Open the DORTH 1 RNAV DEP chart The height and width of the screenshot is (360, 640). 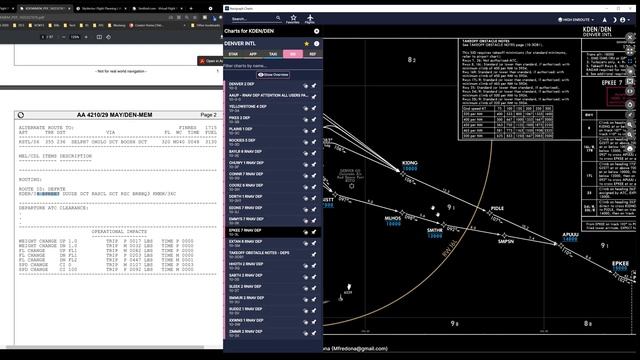(273, 198)
